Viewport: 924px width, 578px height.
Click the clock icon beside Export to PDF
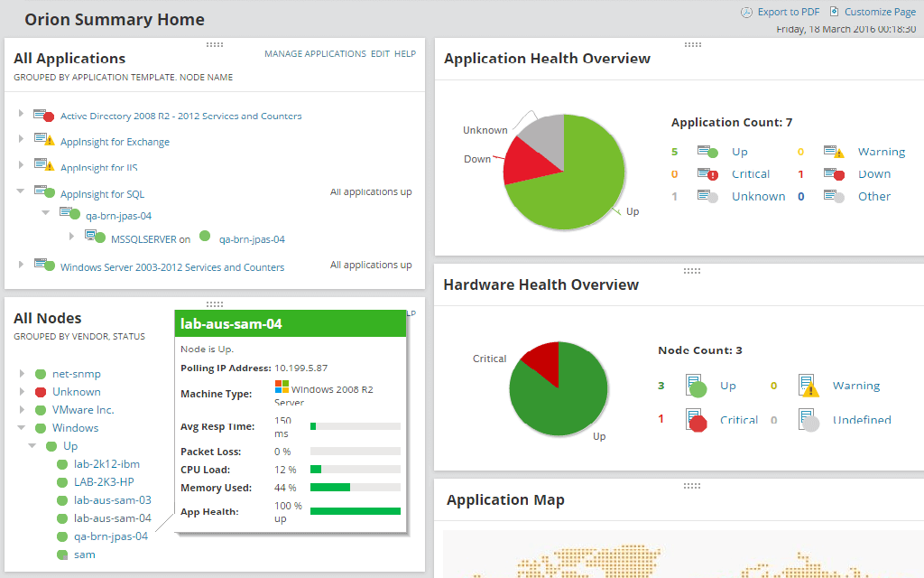pos(745,12)
